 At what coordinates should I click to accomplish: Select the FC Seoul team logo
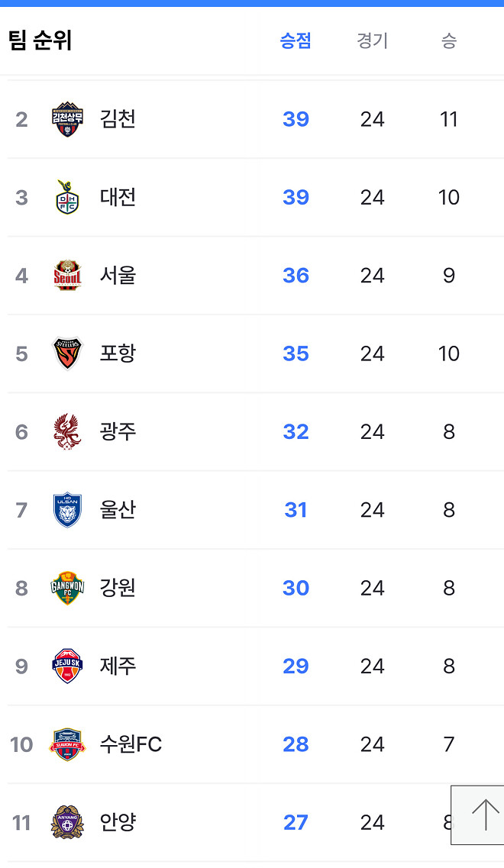[x=67, y=276]
